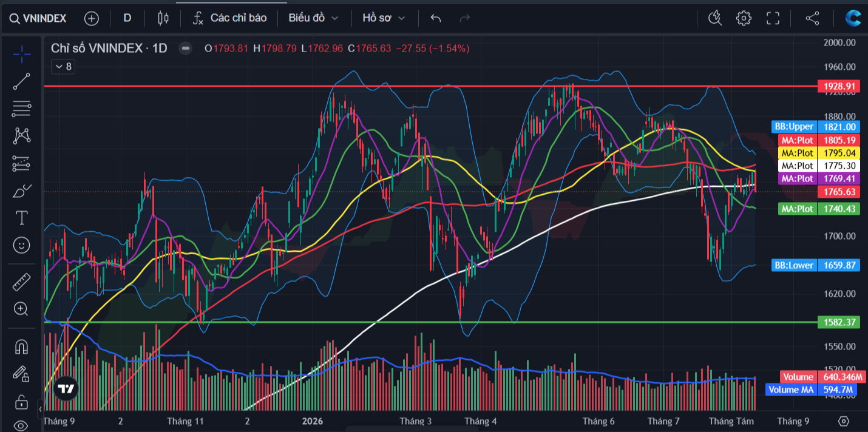
Task: Open the VNINDEX symbol search
Action: (38, 18)
